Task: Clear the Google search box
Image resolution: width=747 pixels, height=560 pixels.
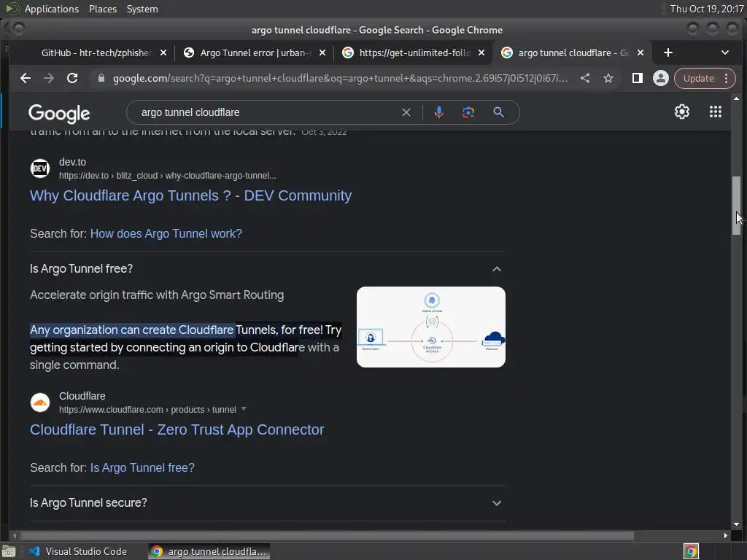Action: tap(406, 112)
